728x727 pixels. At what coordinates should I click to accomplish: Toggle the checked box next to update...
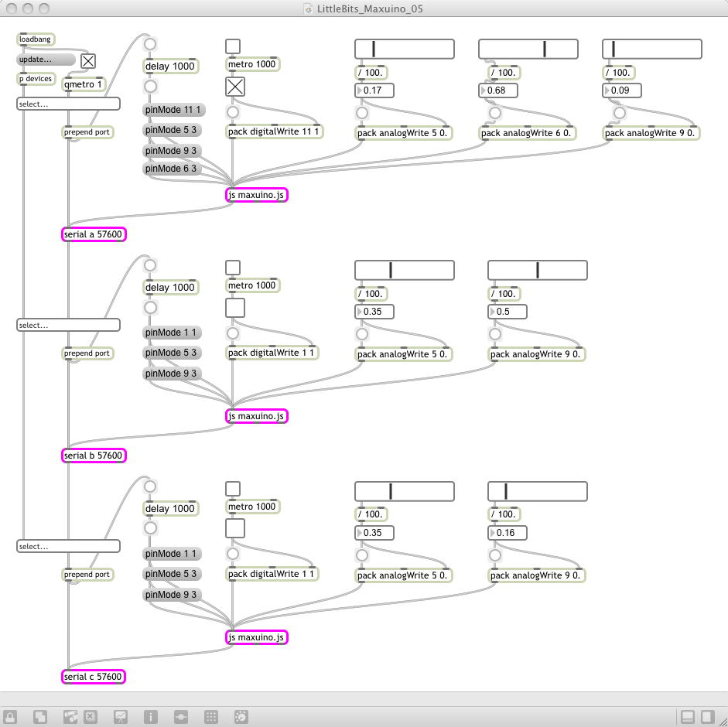point(88,61)
